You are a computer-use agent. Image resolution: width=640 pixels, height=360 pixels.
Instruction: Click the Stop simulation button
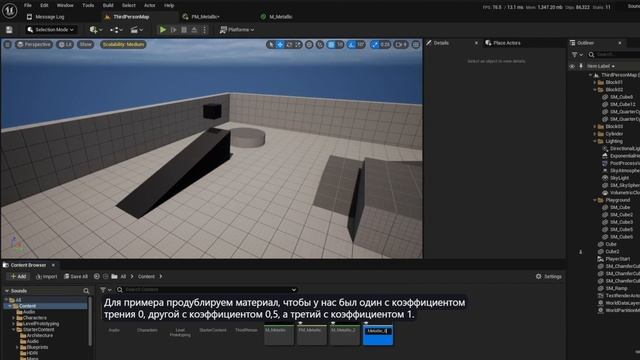tap(184, 30)
